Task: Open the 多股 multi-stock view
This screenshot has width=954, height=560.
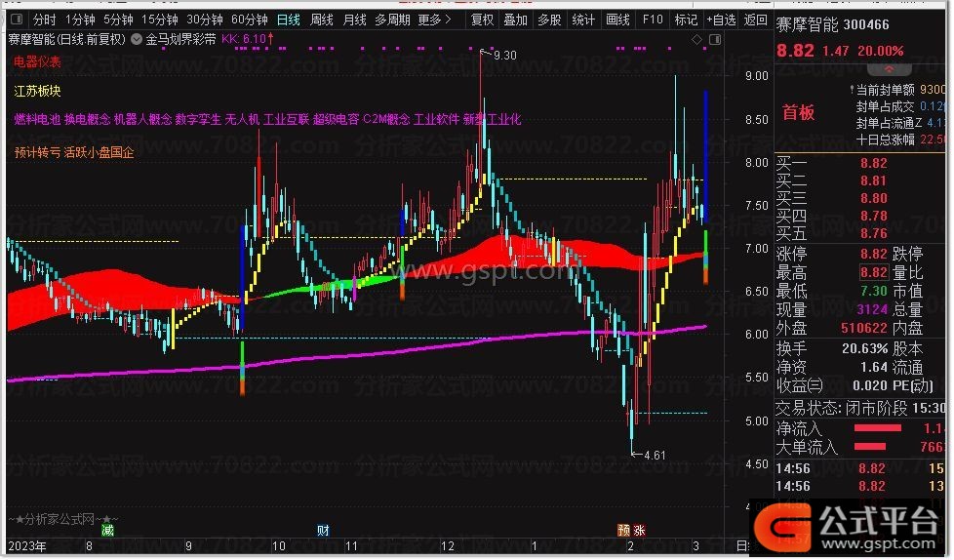Action: pos(549,20)
